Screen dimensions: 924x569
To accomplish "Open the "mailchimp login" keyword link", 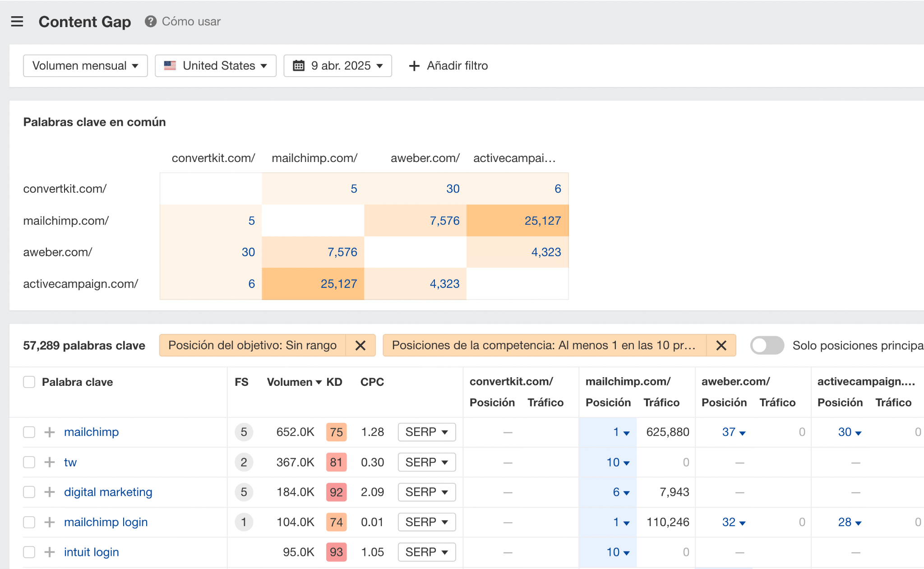I will tap(106, 522).
